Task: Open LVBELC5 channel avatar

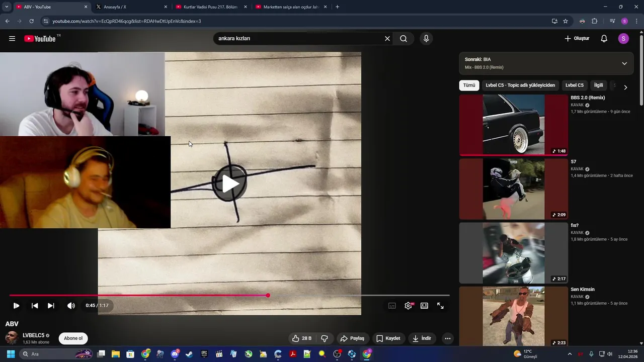Action: (x=12, y=338)
